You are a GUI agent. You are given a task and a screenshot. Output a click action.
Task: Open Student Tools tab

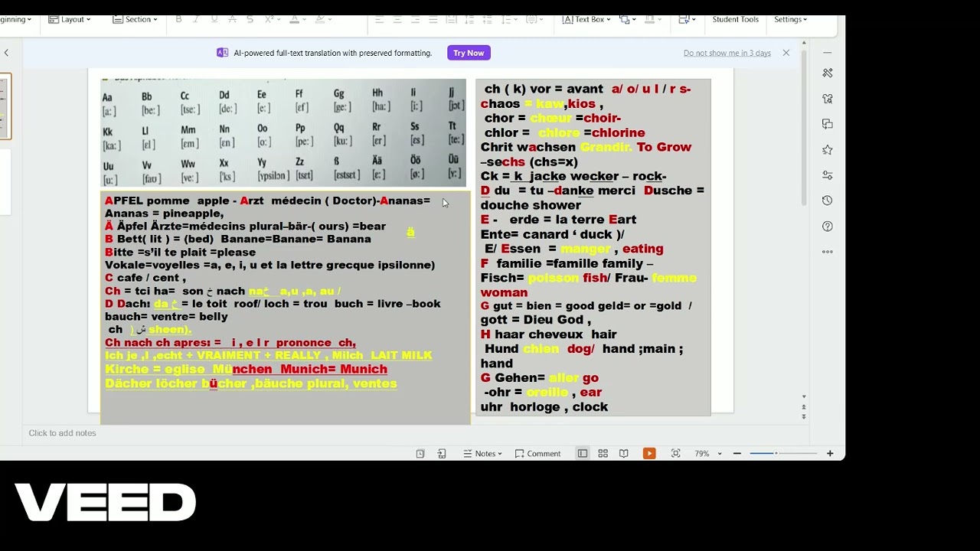click(x=735, y=19)
